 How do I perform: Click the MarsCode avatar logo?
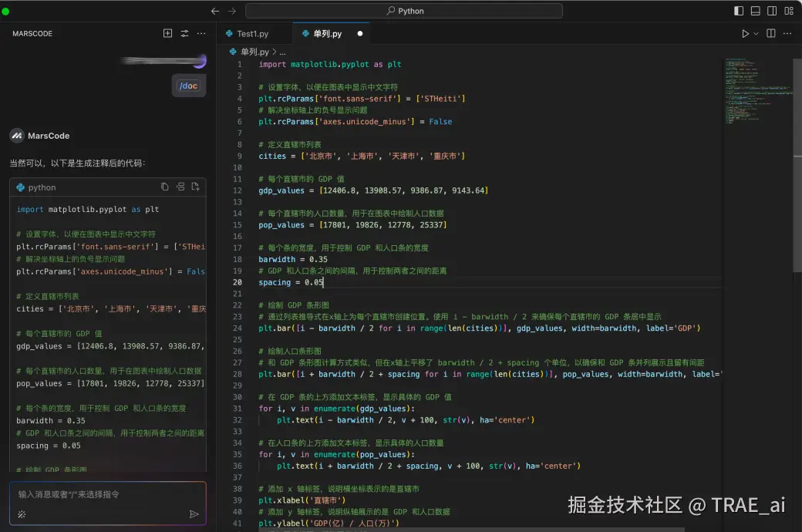(x=17, y=136)
